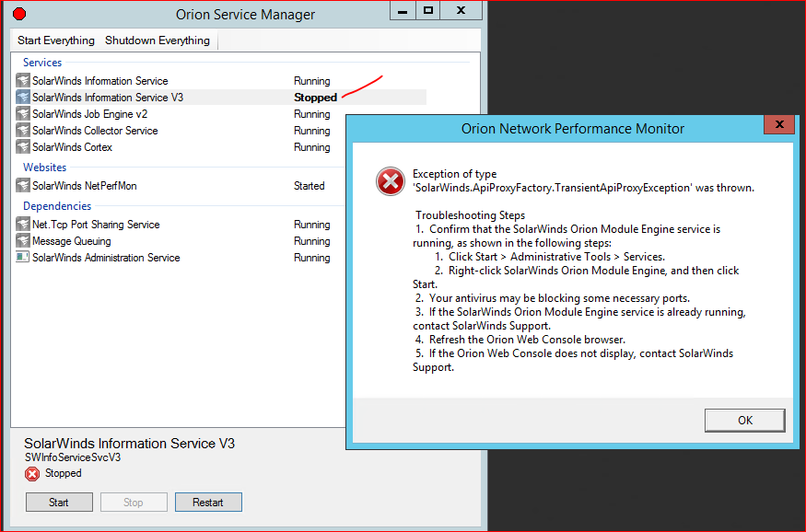
Task: Click the Dependencies group heading
Action: [57, 206]
